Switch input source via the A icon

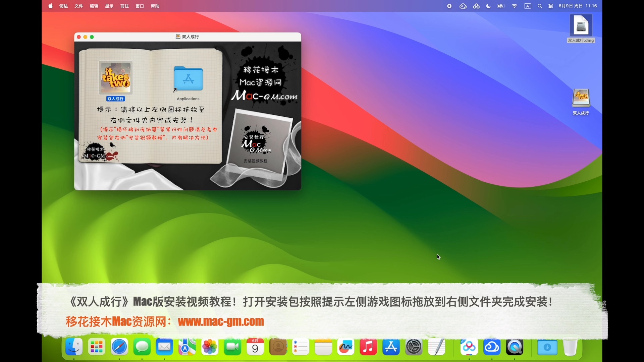click(528, 6)
